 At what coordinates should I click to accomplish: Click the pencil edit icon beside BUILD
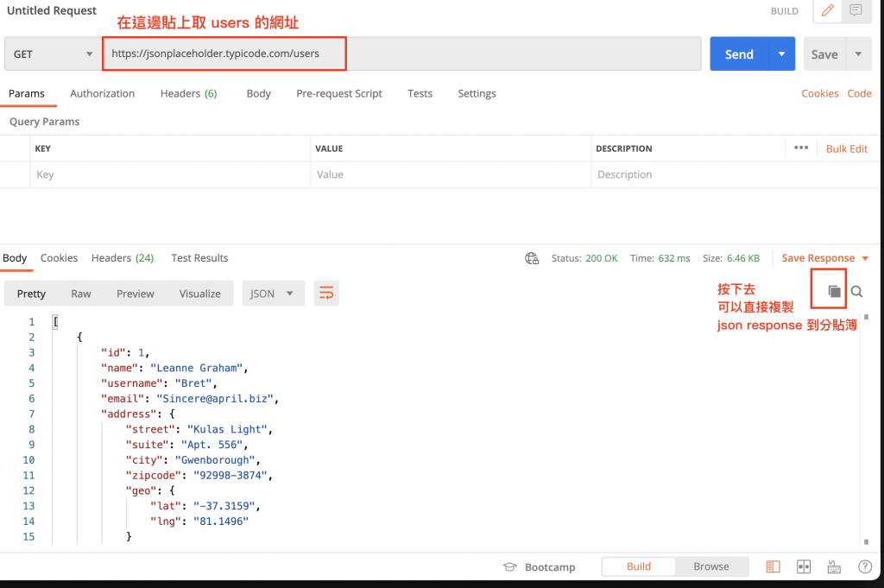point(827,10)
